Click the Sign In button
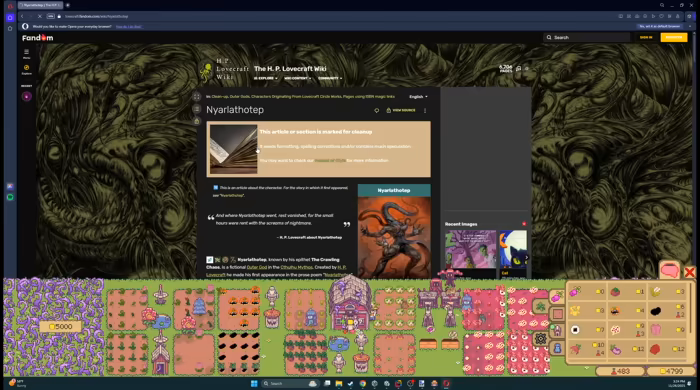The height and width of the screenshot is (390, 700). pos(646,37)
